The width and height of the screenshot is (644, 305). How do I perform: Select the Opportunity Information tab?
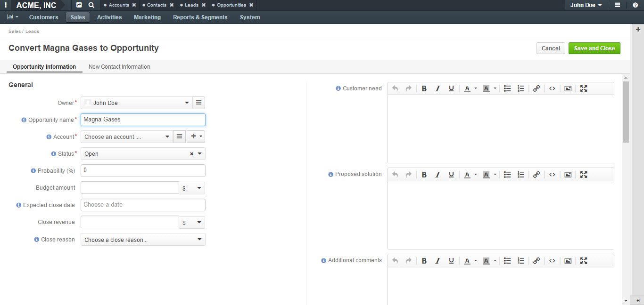point(44,67)
